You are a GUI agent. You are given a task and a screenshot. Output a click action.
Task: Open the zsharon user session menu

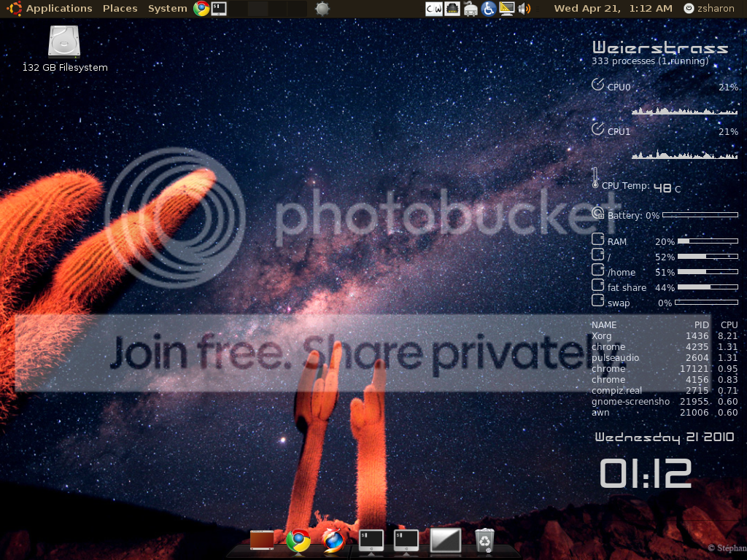(x=709, y=9)
